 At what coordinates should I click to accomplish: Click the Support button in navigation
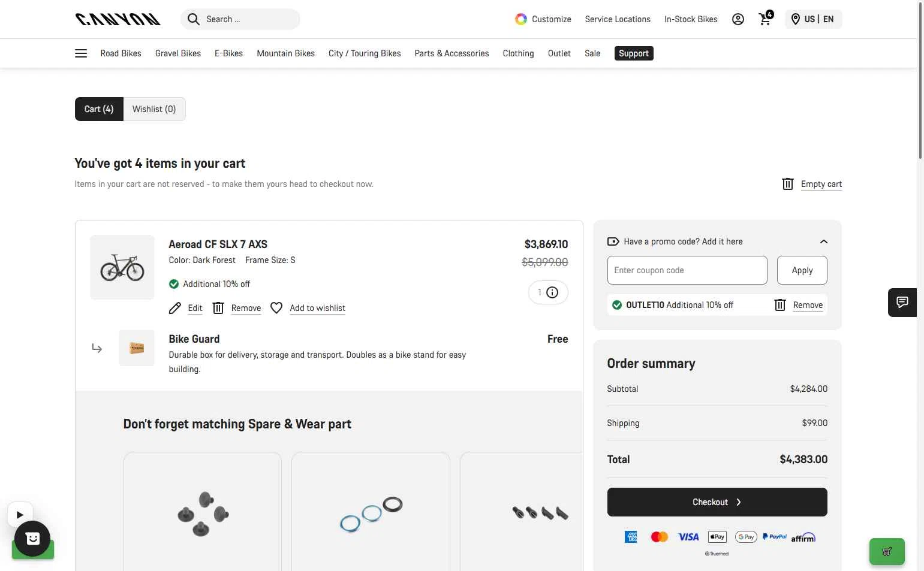coord(634,53)
